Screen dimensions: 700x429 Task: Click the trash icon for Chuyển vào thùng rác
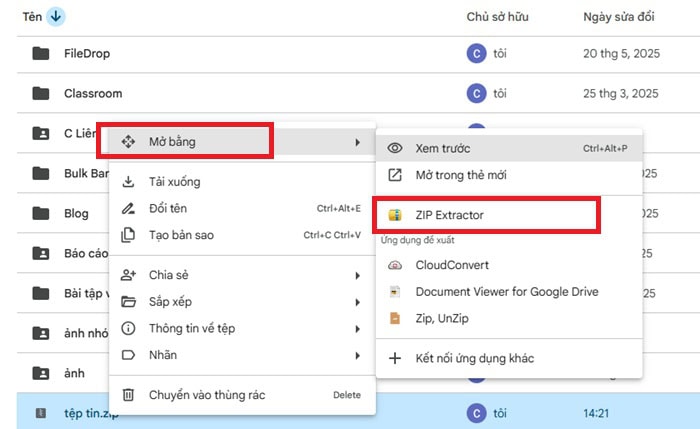[x=128, y=395]
